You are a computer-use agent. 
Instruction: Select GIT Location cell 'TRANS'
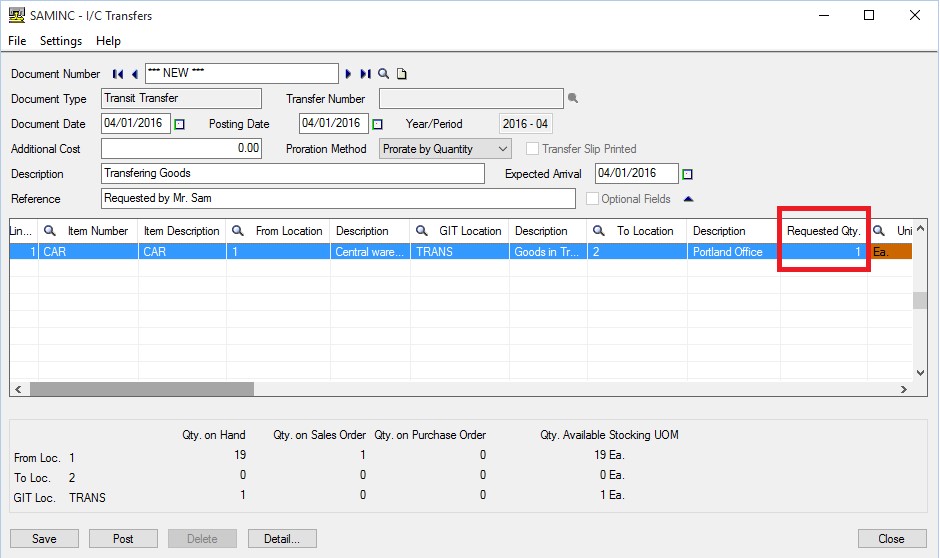(x=460, y=252)
